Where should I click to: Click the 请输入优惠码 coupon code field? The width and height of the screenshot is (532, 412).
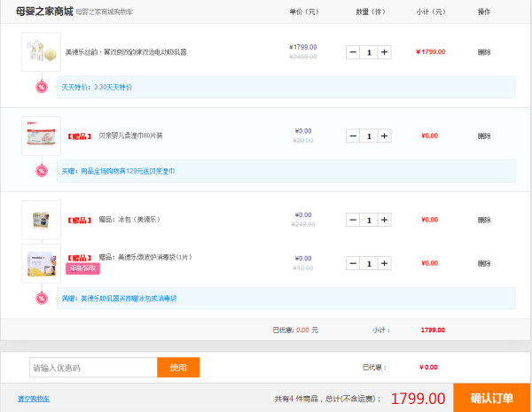[93, 367]
